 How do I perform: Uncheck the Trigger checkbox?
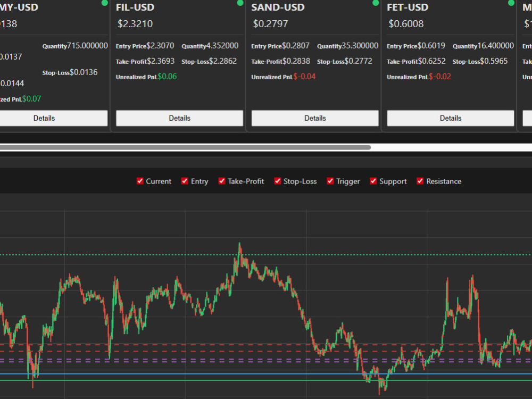330,181
